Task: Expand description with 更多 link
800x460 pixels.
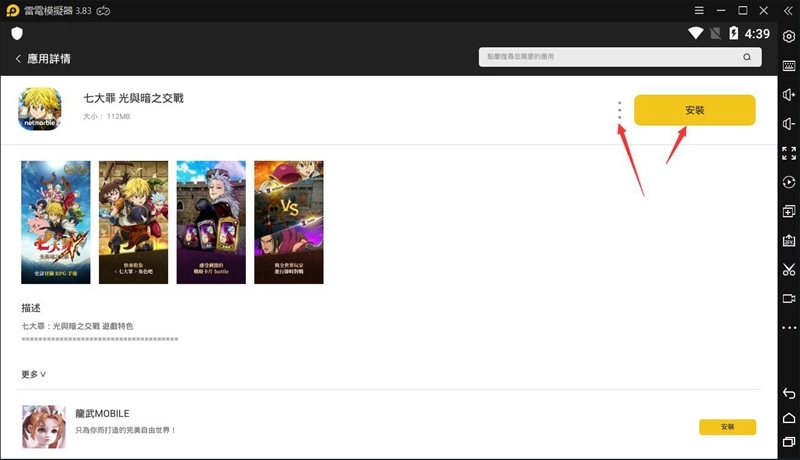Action: pos(34,374)
